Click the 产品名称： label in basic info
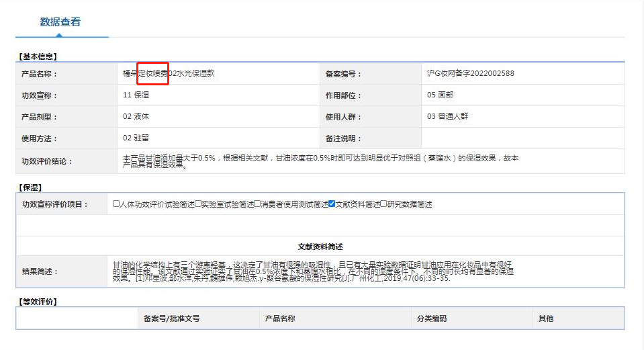The image size is (644, 350). (40, 74)
